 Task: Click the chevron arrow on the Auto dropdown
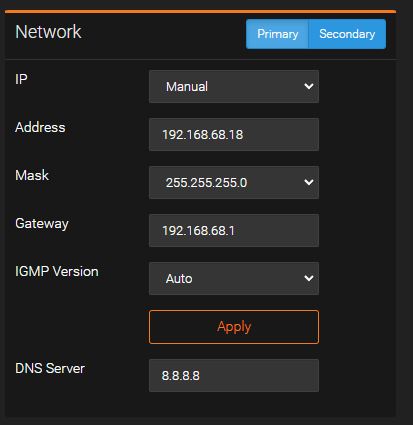(309, 278)
